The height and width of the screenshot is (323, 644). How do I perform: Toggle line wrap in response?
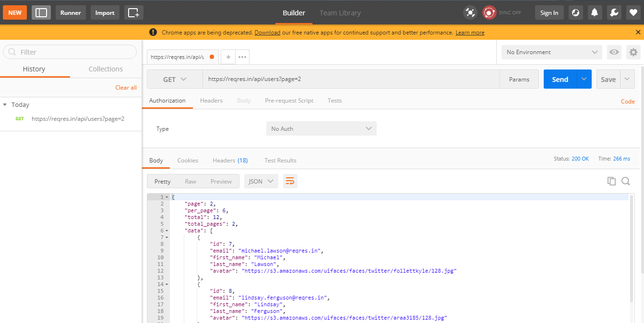(290, 181)
